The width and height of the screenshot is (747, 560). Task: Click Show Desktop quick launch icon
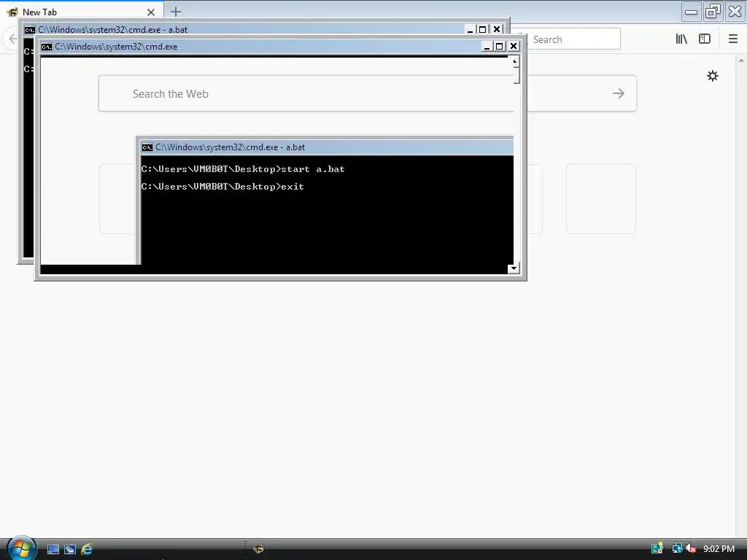[x=53, y=550]
